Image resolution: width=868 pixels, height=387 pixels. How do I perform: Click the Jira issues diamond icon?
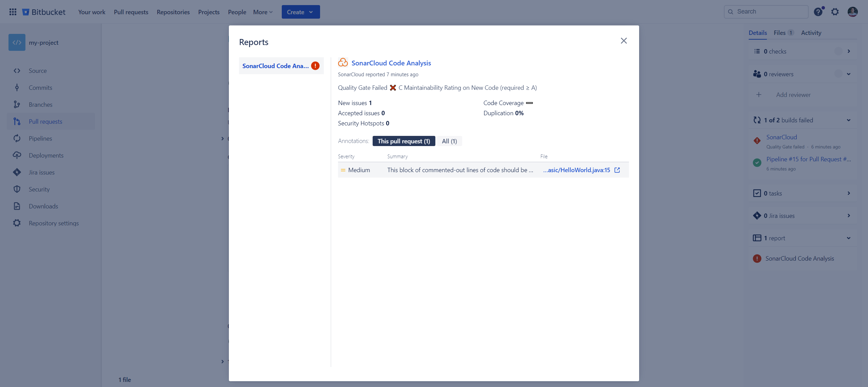tap(17, 172)
